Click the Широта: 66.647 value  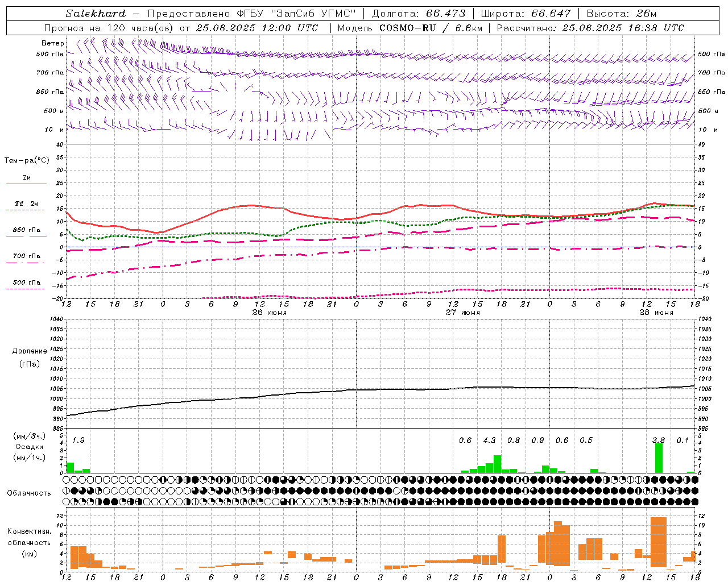(526, 14)
